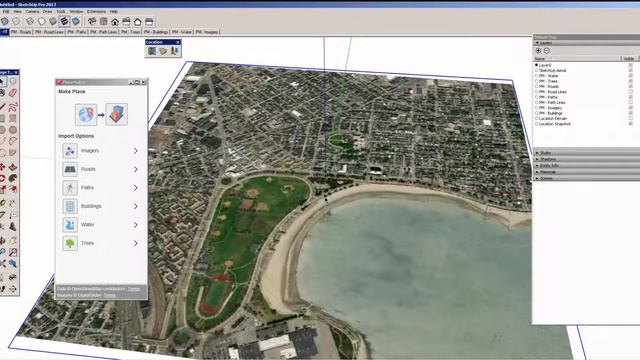Expand the Shadows panel in tray
The image size is (640, 360).
pyautogui.click(x=587, y=159)
